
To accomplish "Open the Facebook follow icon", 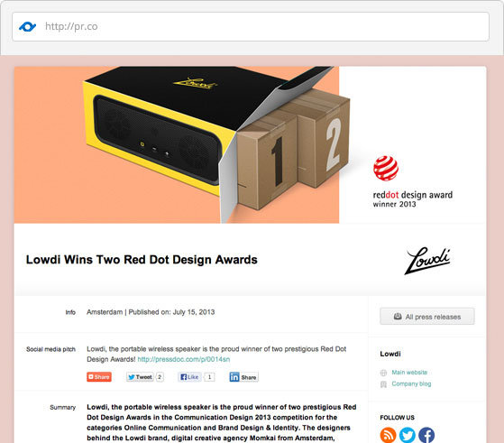I will pos(426,435).
